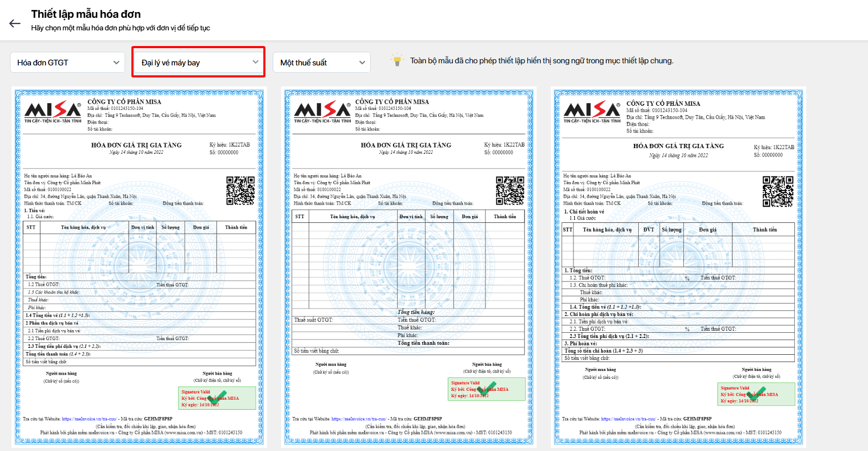Click Signature Valid stamp on middle template
The image size is (868, 451).
pyautogui.click(x=486, y=389)
